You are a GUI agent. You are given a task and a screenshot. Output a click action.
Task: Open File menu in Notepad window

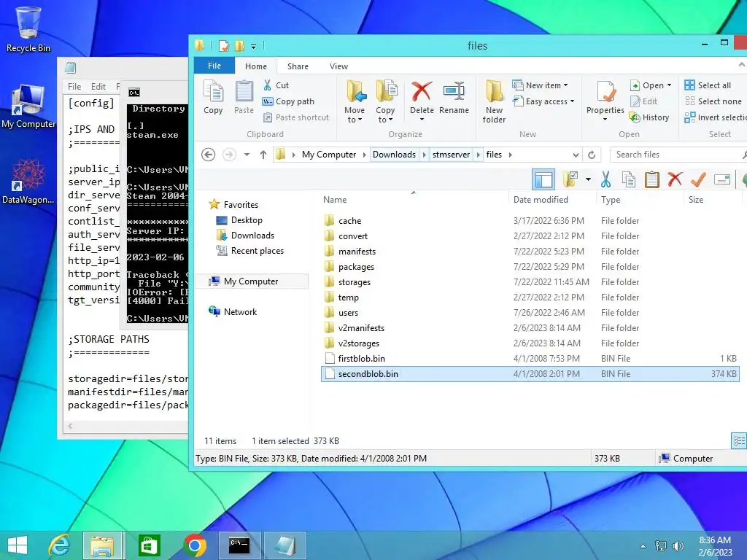point(74,87)
